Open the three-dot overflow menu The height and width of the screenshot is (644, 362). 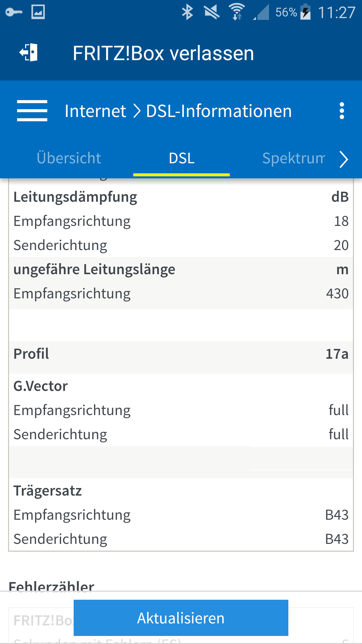(342, 111)
